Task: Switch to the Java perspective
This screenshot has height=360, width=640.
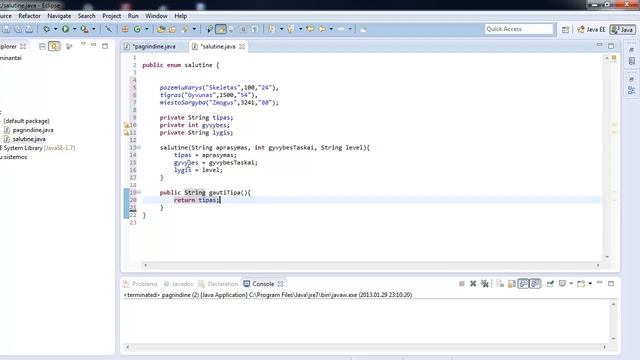Action: coord(622,29)
